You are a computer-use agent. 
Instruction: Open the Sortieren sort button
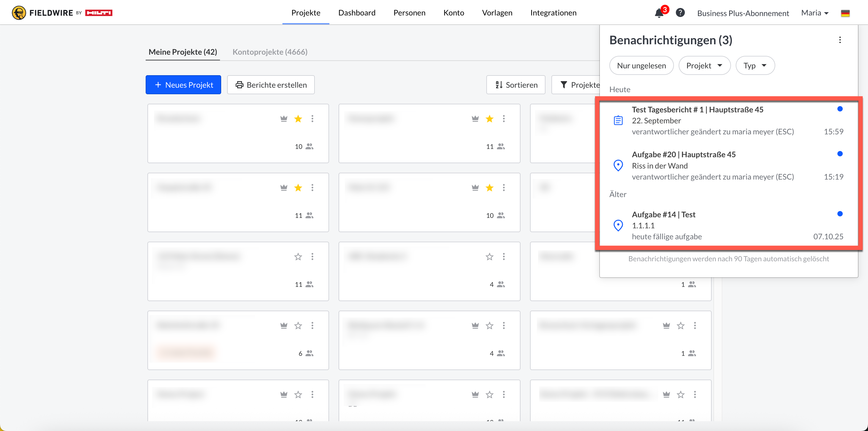(x=515, y=85)
